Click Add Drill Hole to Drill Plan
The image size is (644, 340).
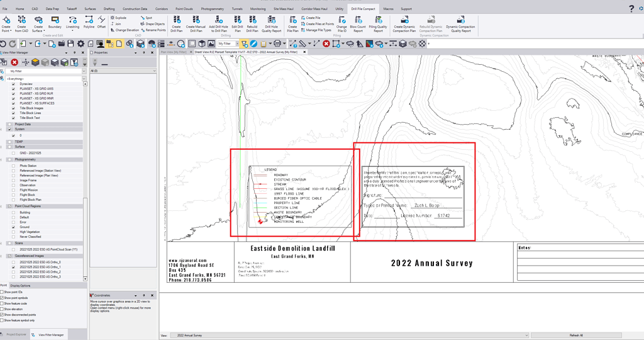[x=218, y=25]
